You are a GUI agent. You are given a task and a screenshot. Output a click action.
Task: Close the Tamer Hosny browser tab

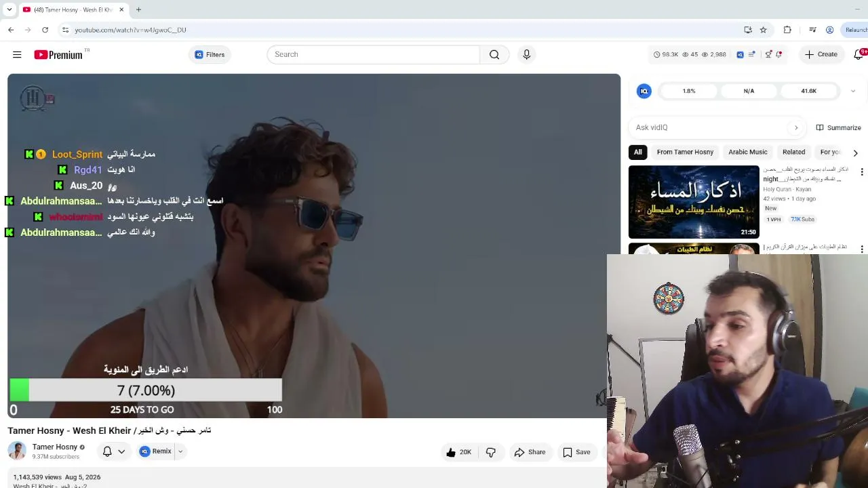tap(121, 9)
